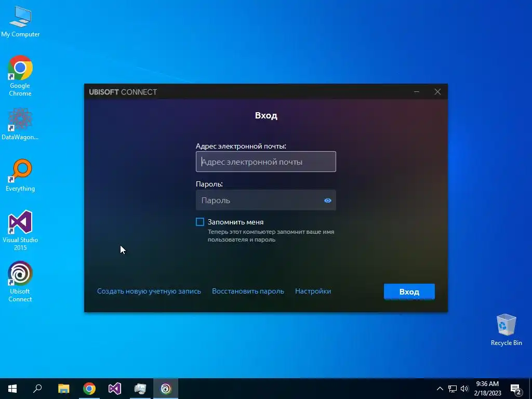Screen dimensions: 532x399
Task: Open Everything search desktop shortcut
Action: pyautogui.click(x=20, y=175)
